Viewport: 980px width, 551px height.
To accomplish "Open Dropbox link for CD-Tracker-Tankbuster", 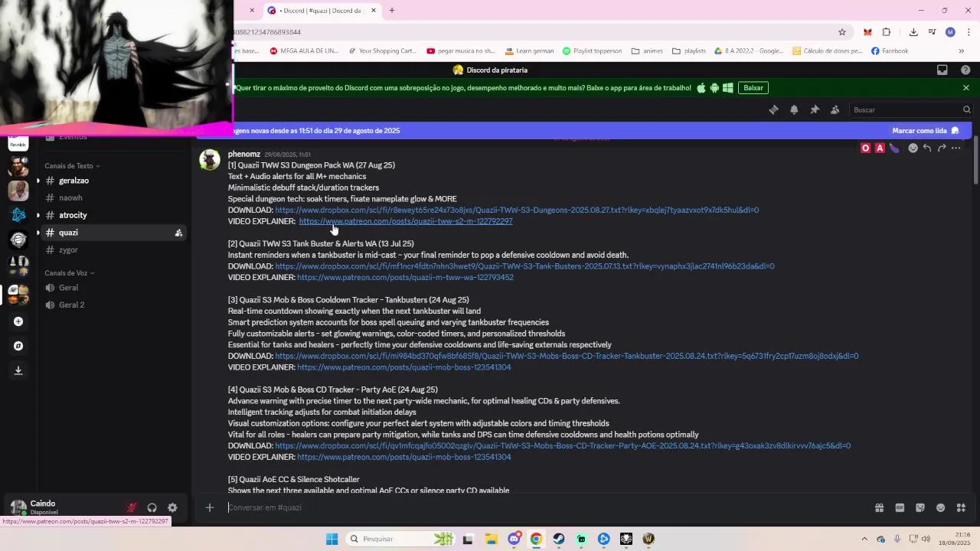I will coord(567,356).
